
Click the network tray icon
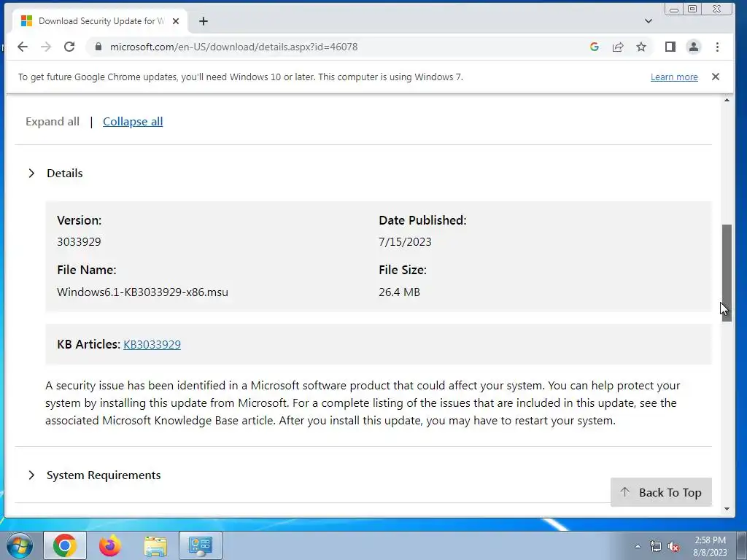coord(656,547)
